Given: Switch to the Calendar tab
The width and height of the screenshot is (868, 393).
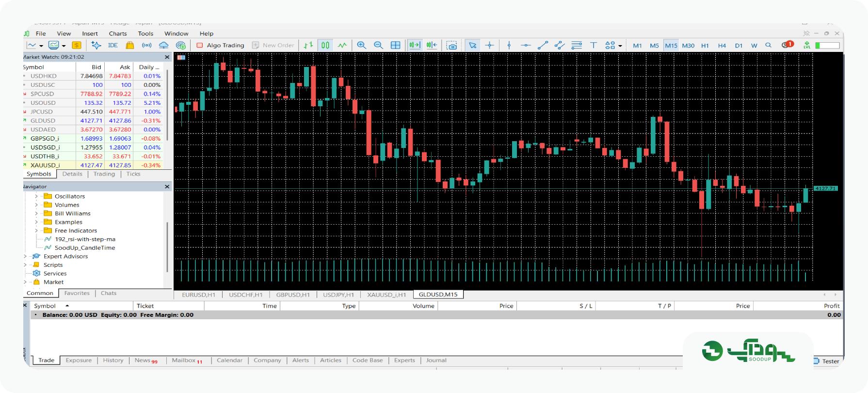Looking at the screenshot, I should (229, 360).
